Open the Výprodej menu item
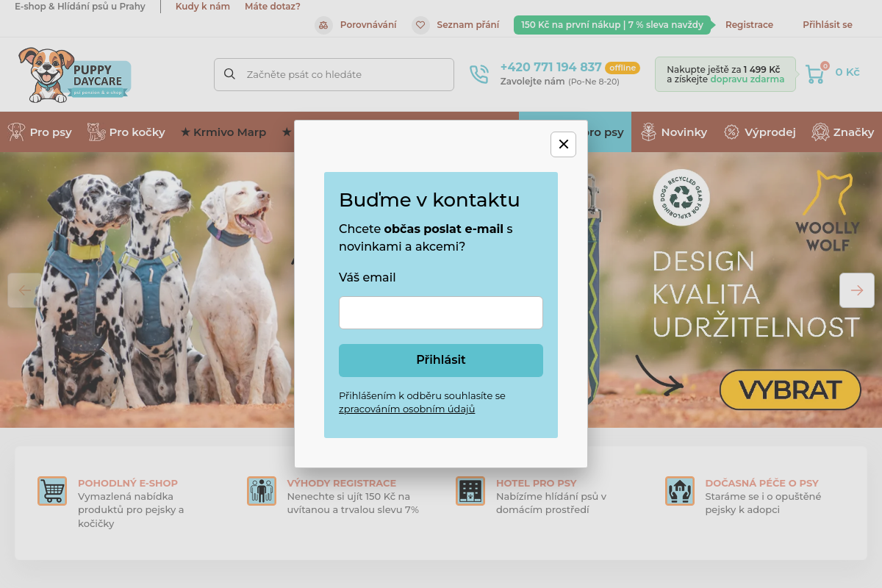Viewport: 882px width, 588px height. [x=760, y=132]
